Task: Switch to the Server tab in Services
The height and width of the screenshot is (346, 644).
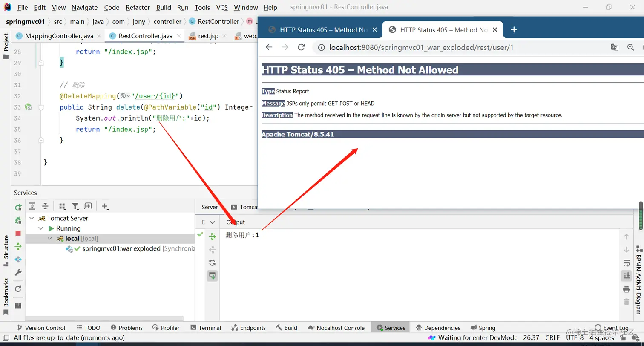Action: point(210,207)
